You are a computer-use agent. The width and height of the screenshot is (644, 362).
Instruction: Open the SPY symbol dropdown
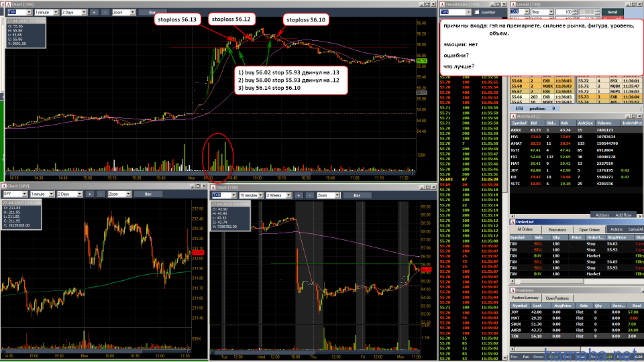coord(24,194)
